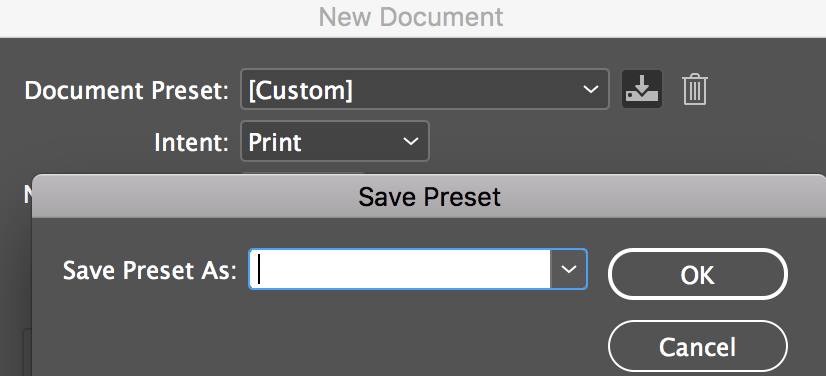Expand the Save Preset As name list arrow

(x=568, y=269)
